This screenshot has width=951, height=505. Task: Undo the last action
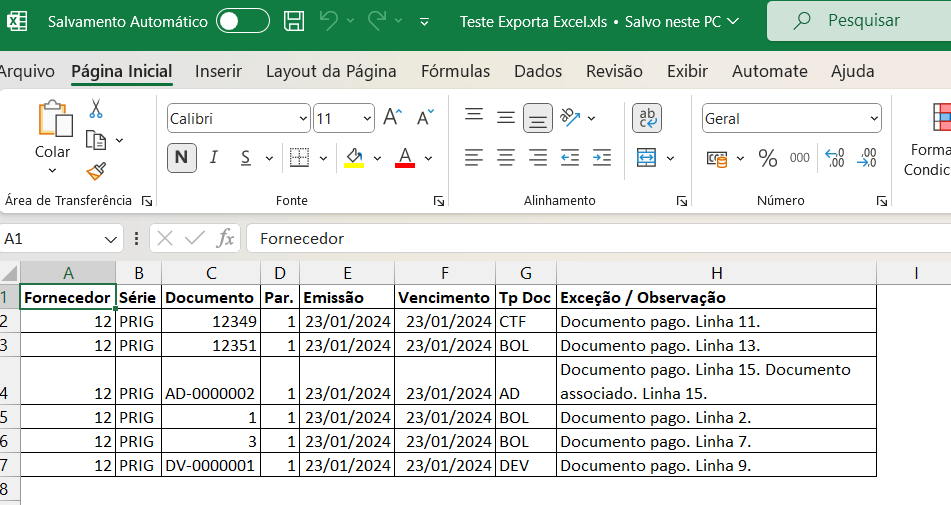[328, 21]
